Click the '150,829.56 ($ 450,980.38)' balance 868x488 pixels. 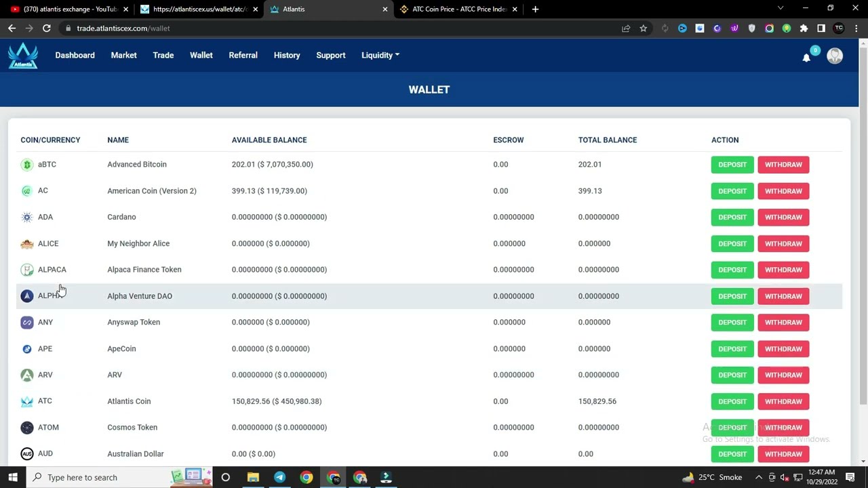[x=277, y=401]
